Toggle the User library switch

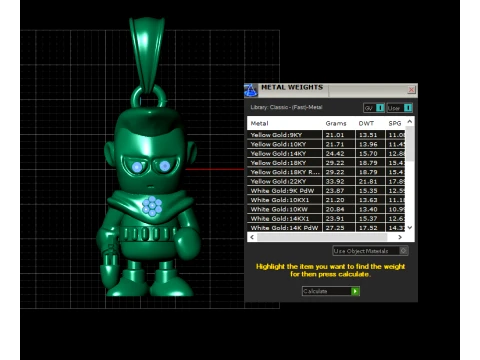click(400, 108)
